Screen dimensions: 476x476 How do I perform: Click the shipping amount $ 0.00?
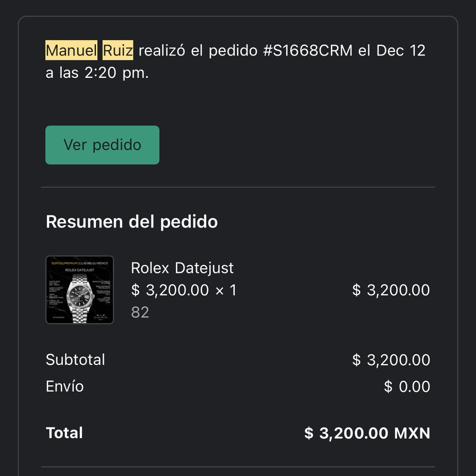tap(407, 387)
